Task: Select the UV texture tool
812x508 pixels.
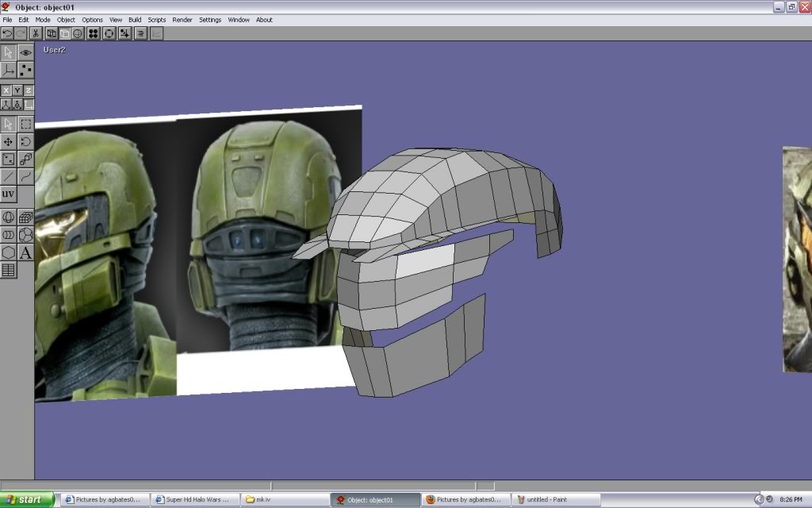Action: [8, 194]
